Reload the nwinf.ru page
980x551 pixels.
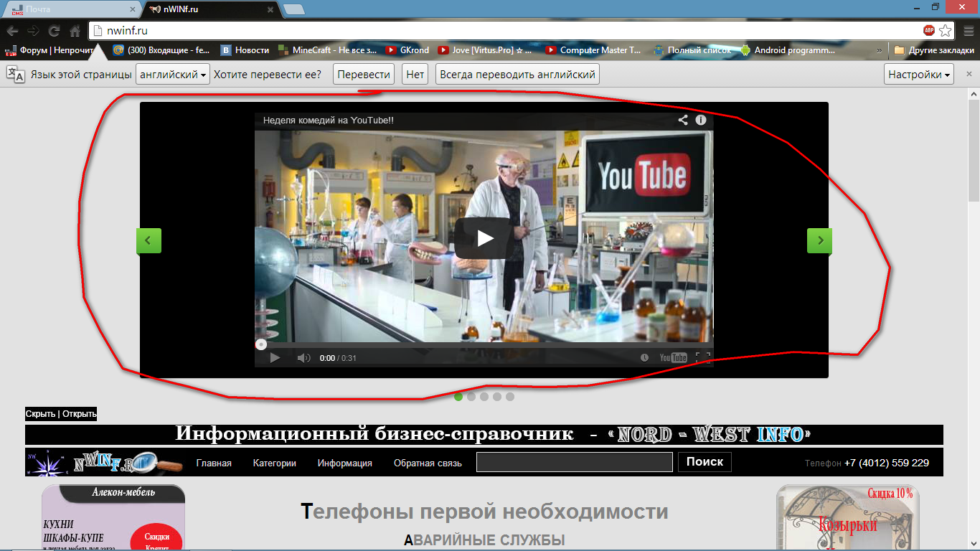[x=54, y=31]
